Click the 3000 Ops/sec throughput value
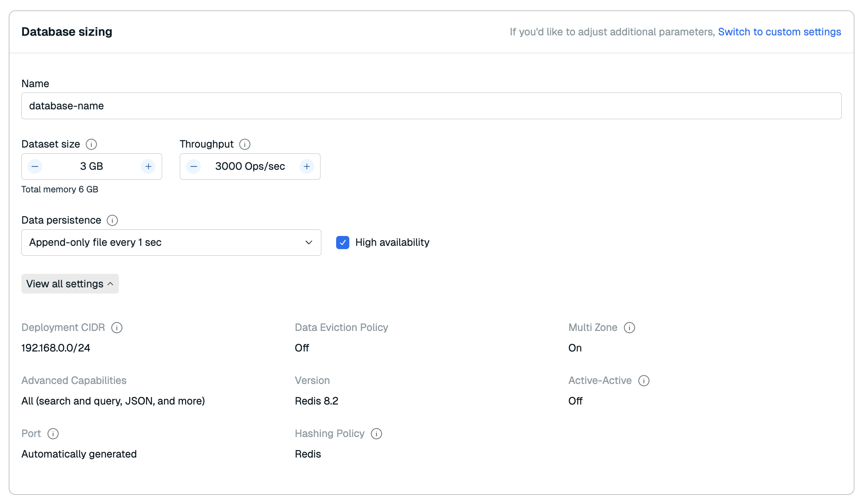The height and width of the screenshot is (504, 864). pos(250,166)
